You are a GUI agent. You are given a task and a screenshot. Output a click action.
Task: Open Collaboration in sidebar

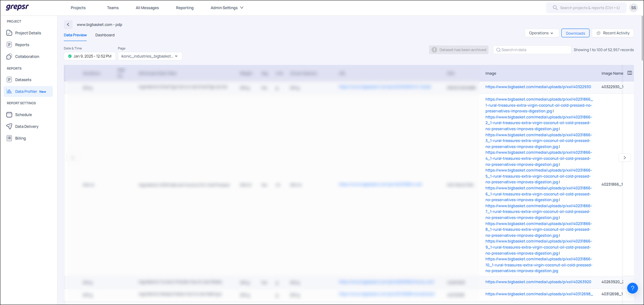[x=27, y=56]
